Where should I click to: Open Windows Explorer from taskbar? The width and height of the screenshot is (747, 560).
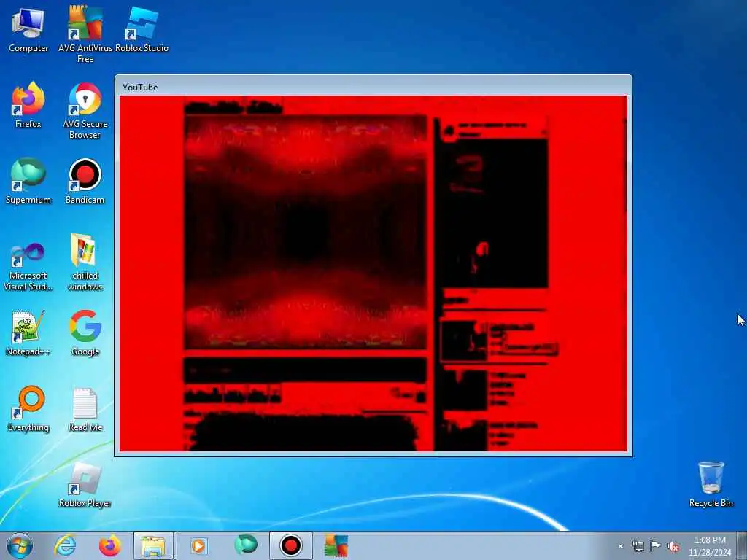click(x=154, y=545)
